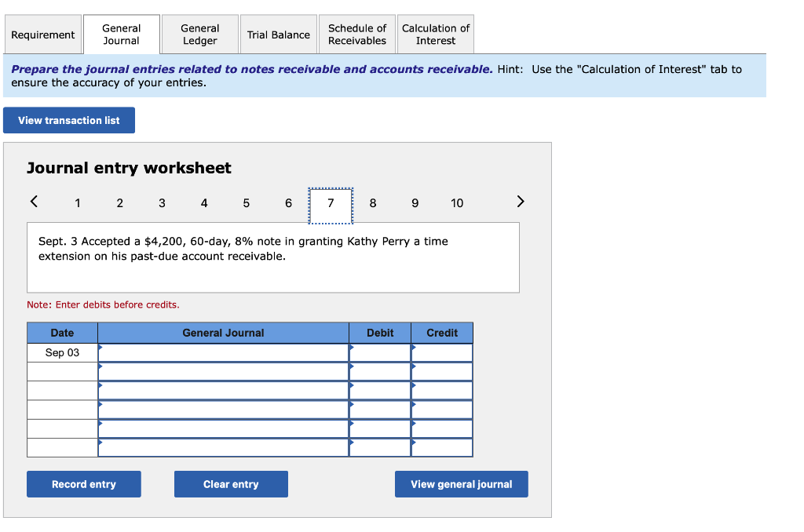Open the General Ledger tab
The height and width of the screenshot is (532, 804).
tap(200, 35)
